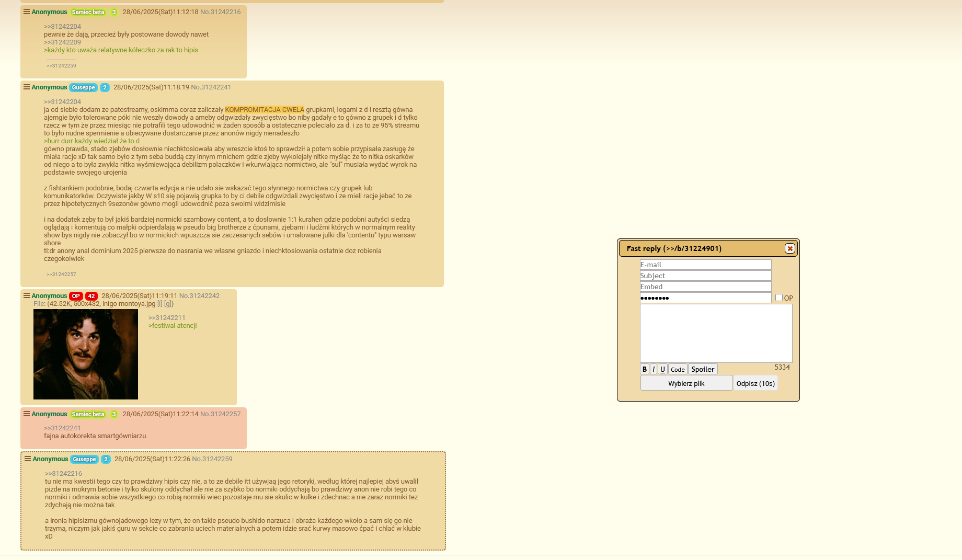Screen dimensions: 962x560
Task: Click post number No.31242259
Action: pyautogui.click(x=212, y=459)
